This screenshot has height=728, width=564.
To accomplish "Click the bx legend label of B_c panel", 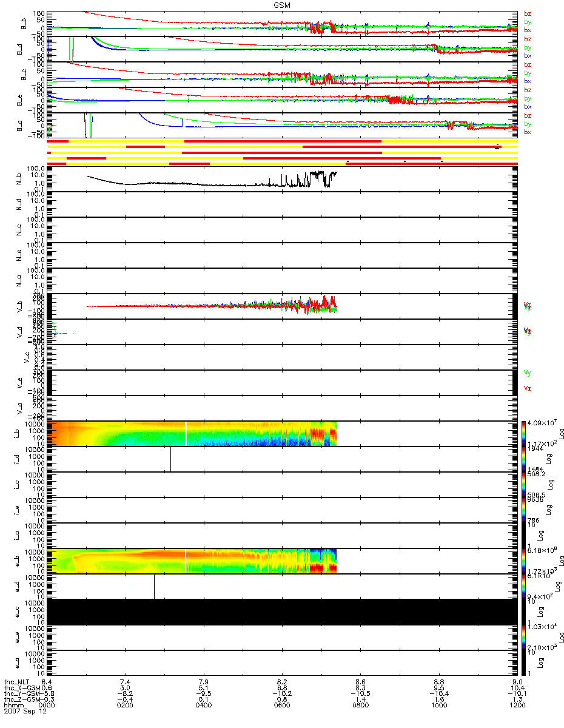I will [528, 81].
